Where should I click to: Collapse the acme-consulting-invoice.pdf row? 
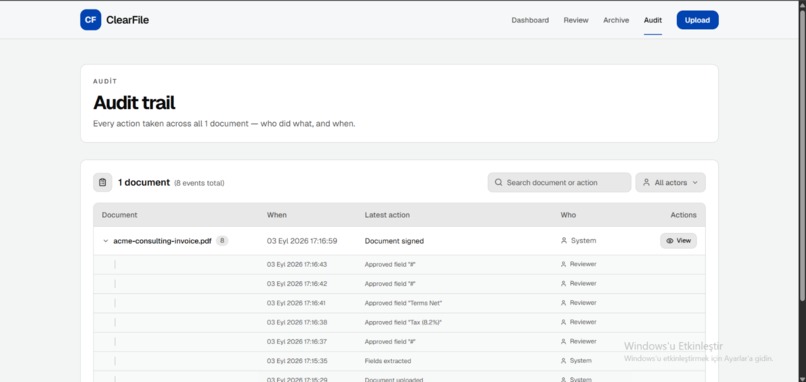(x=105, y=241)
